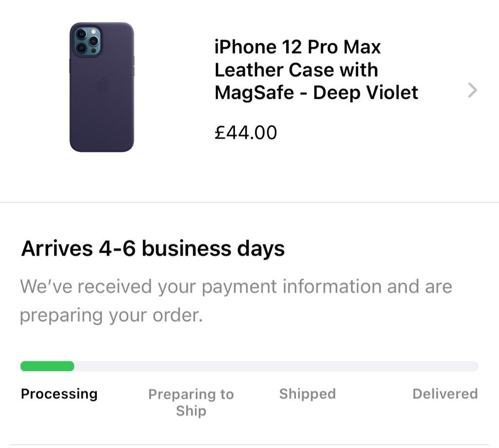Open the iPhone 12 Pro Max title line
The height and width of the screenshot is (448, 499).
(297, 47)
